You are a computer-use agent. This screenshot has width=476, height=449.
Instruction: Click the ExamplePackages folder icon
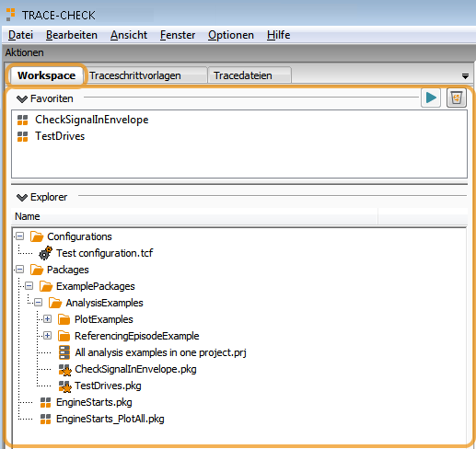[x=46, y=286]
